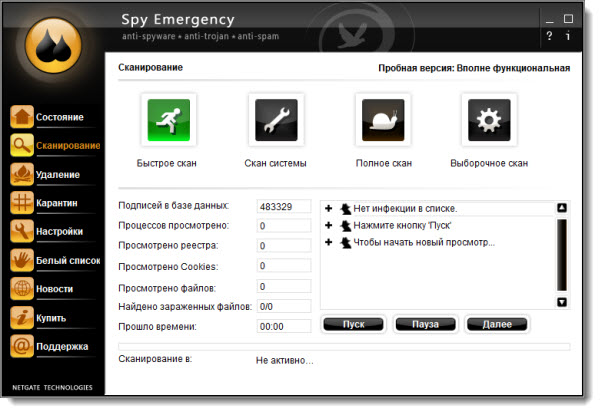Start the Быстрое скан running man icon
This screenshot has width=600, height=413.
(169, 120)
